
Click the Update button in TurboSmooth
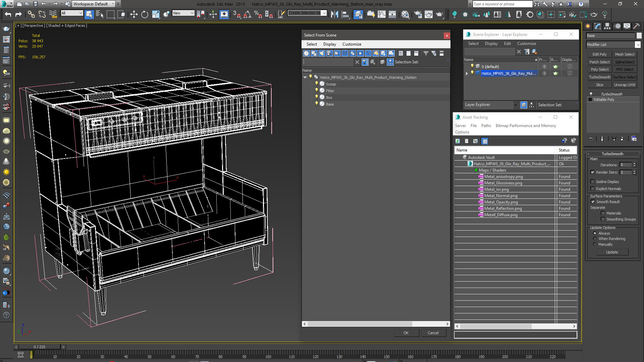[612, 252]
